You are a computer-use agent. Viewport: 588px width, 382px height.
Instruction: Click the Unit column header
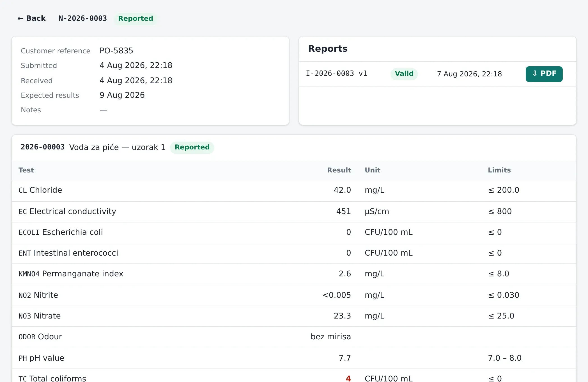(x=373, y=170)
